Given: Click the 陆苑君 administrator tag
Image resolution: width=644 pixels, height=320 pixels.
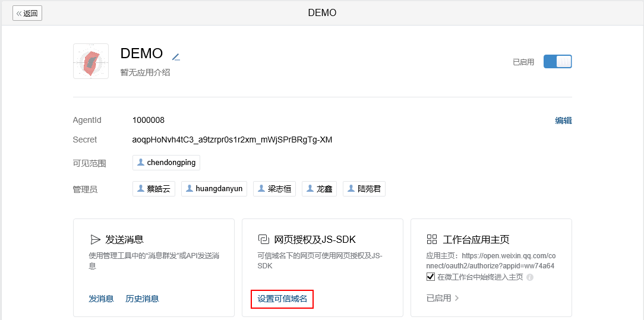Looking at the screenshot, I should pos(364,189).
